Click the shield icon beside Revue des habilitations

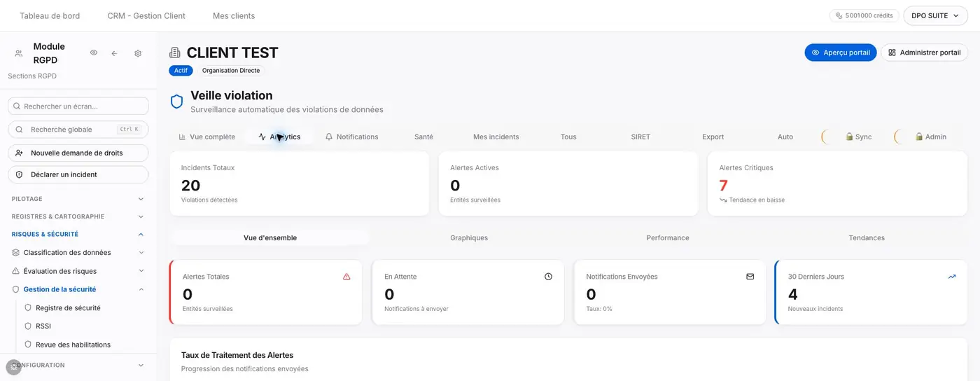pos(29,345)
